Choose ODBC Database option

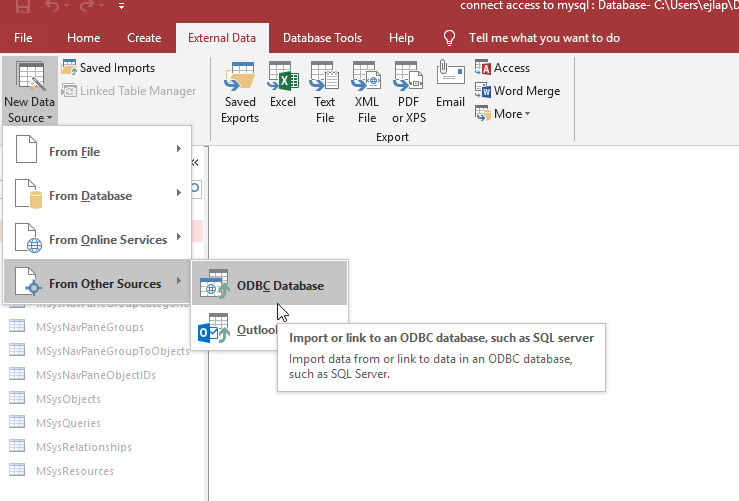coord(270,284)
